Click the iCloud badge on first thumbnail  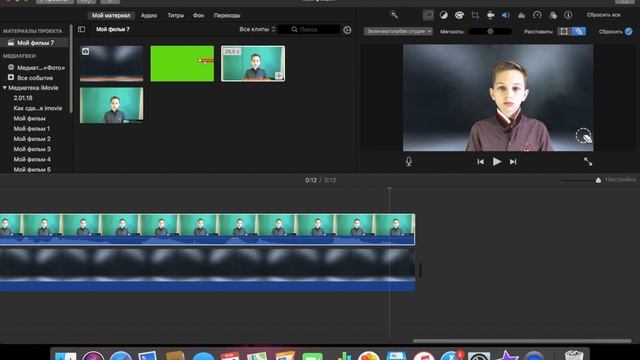coord(85,51)
